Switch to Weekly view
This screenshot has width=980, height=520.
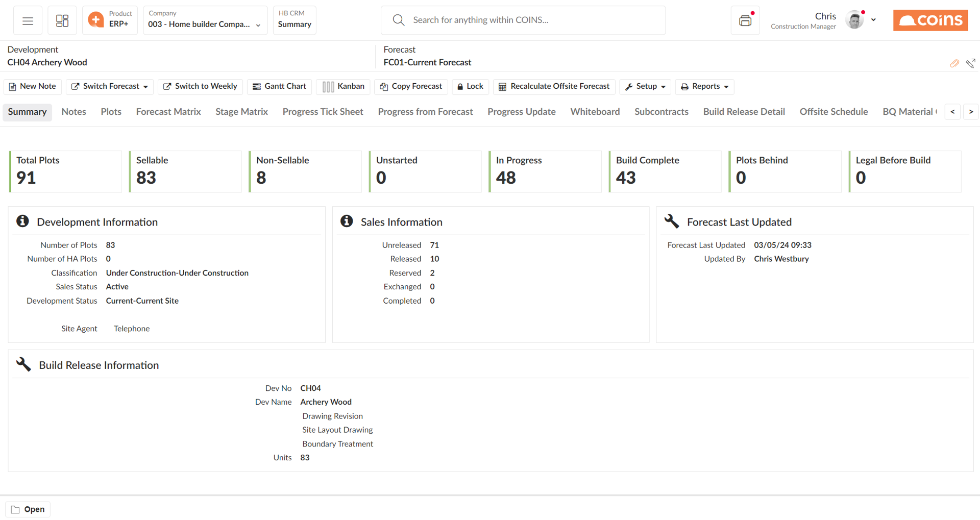coord(200,86)
